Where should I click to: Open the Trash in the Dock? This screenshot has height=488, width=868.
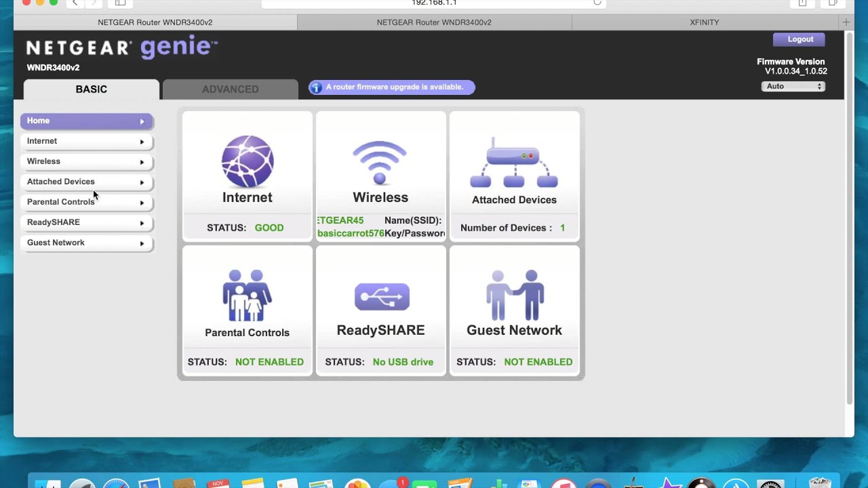click(820, 483)
